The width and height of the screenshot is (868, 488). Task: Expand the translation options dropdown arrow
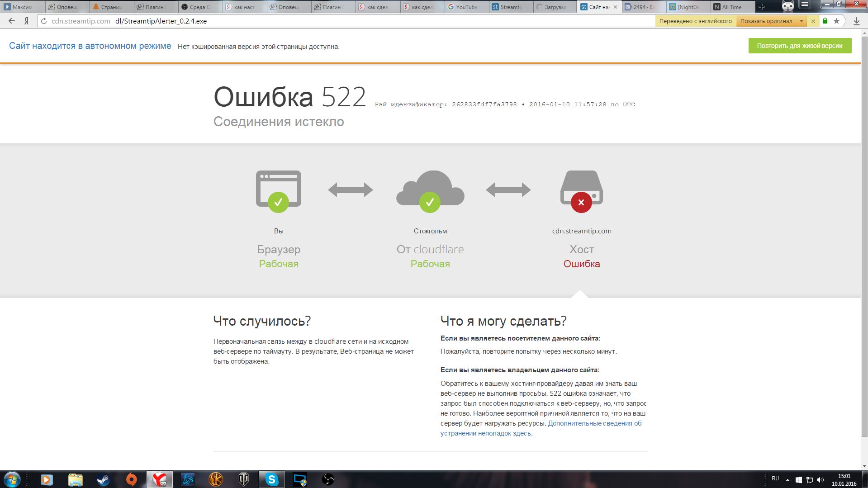802,21
